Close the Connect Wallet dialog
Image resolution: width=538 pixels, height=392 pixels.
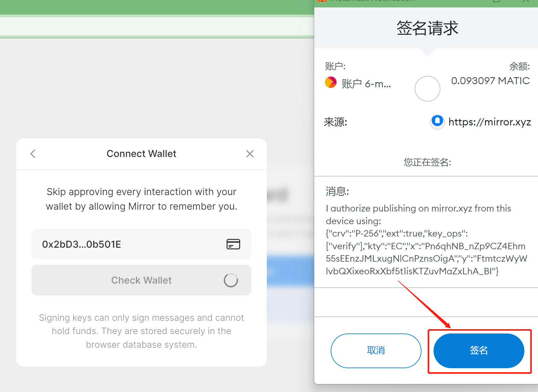[250, 154]
